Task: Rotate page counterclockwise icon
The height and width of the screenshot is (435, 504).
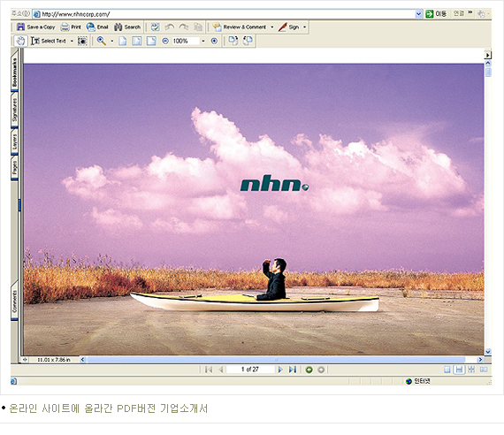Action: (248, 41)
